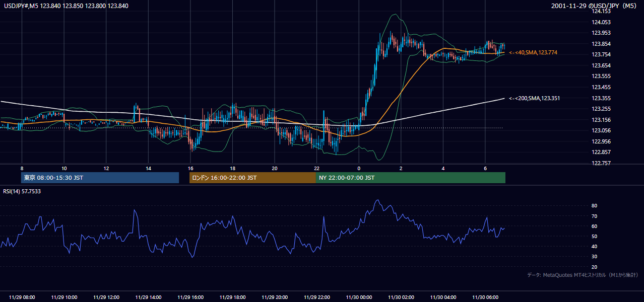Click the RSI(14) 57.7533 indicator label
This screenshot has height=302, width=644.
tap(22, 191)
